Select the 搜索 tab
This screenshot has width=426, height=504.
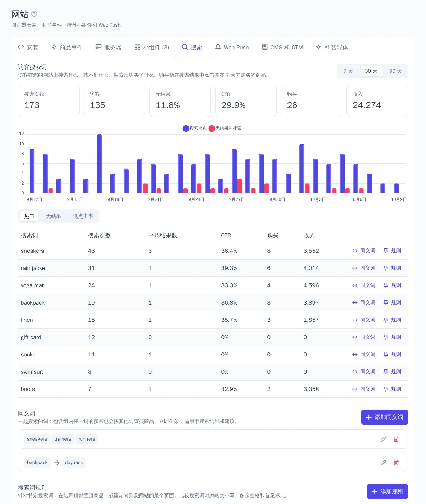pos(192,47)
